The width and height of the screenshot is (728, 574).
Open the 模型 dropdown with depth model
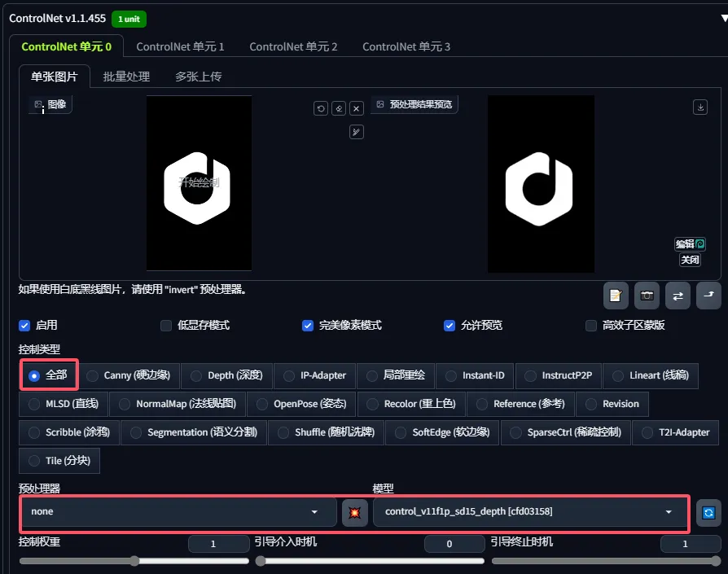coord(530,512)
